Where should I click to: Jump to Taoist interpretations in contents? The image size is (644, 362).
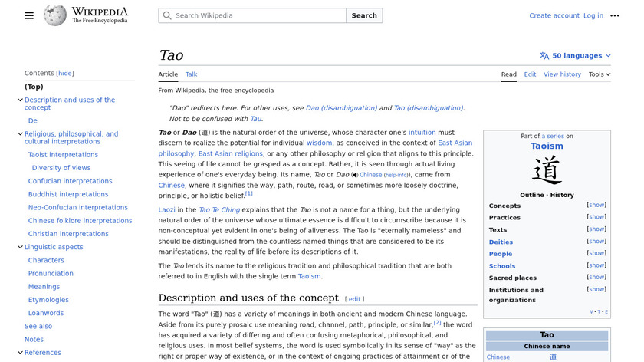63,155
